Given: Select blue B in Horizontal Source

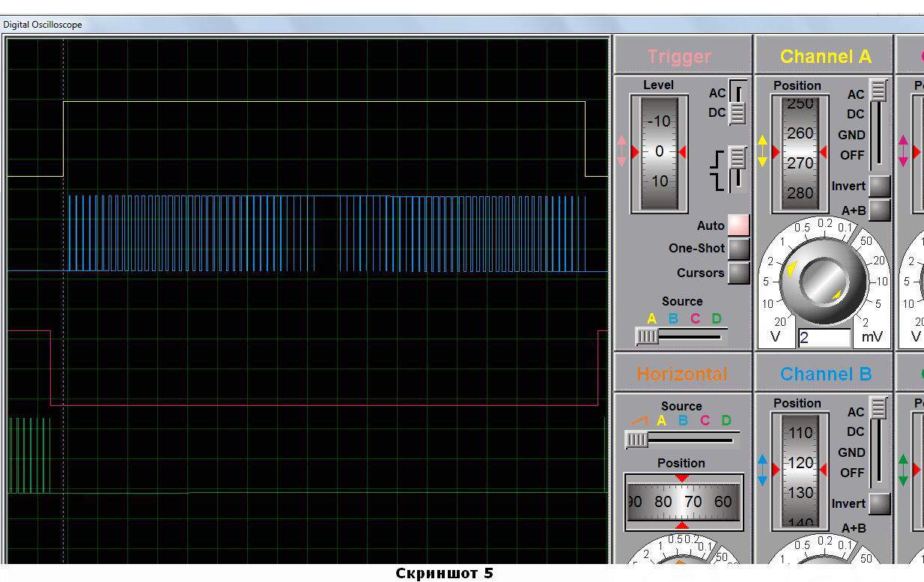Looking at the screenshot, I should (x=683, y=421).
